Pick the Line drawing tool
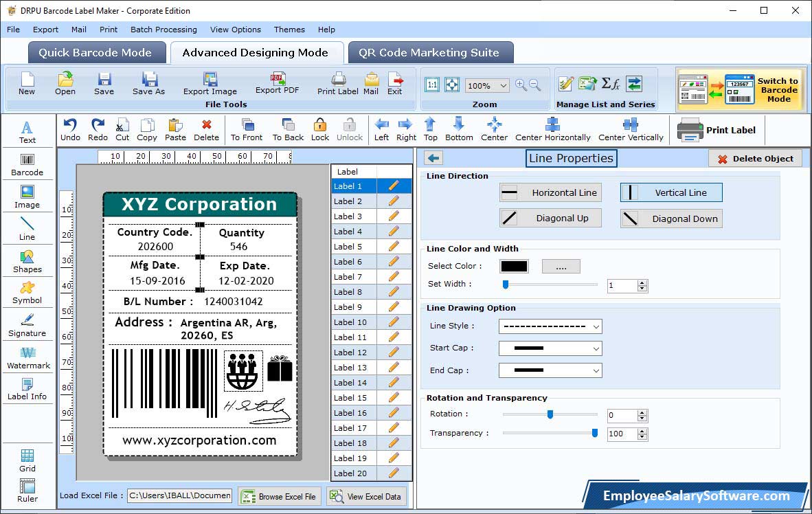Viewport: 812px width, 514px height. [x=27, y=229]
